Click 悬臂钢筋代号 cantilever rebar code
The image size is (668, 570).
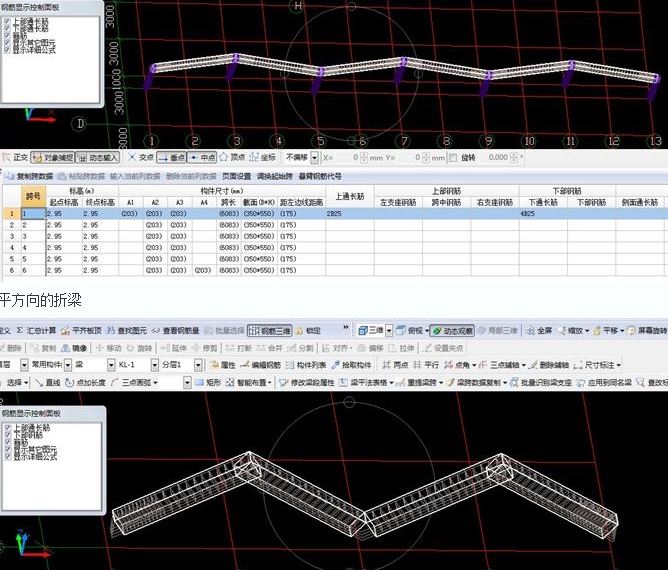pyautogui.click(x=320, y=176)
